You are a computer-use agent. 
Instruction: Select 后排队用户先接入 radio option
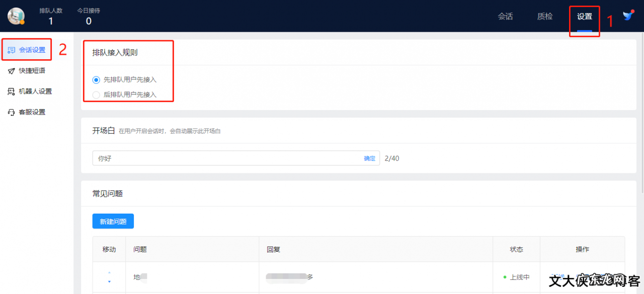(x=96, y=94)
